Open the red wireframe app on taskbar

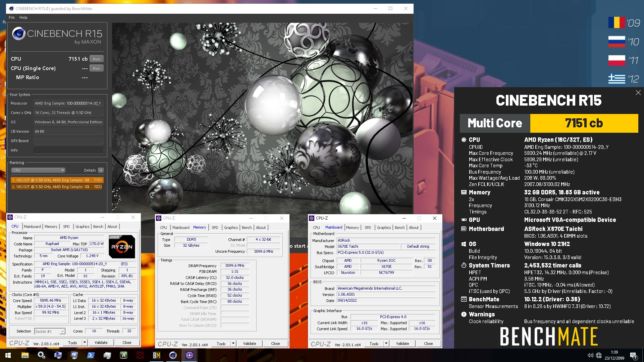tap(140, 355)
